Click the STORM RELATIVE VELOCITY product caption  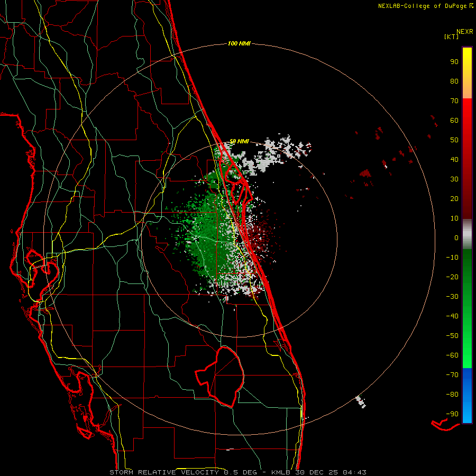tap(164, 472)
